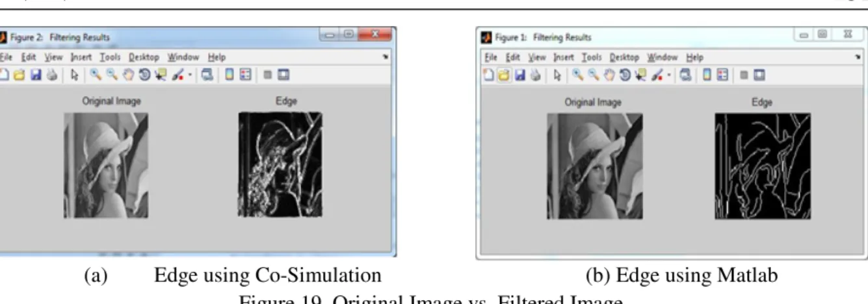Enable Data Cursor tool in Figure 1
This screenshot has width=868, height=304.
point(641,75)
